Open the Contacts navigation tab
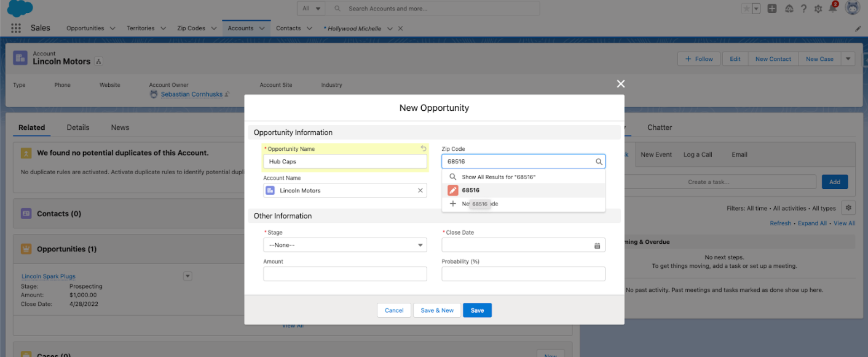The image size is (868, 357). 288,28
